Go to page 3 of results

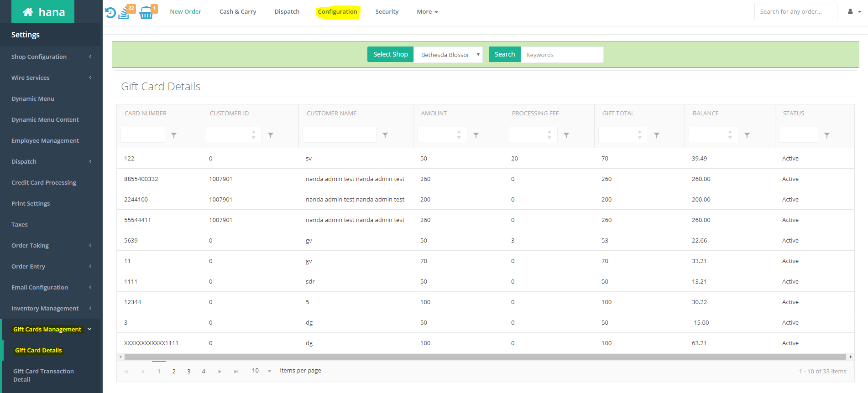point(188,372)
